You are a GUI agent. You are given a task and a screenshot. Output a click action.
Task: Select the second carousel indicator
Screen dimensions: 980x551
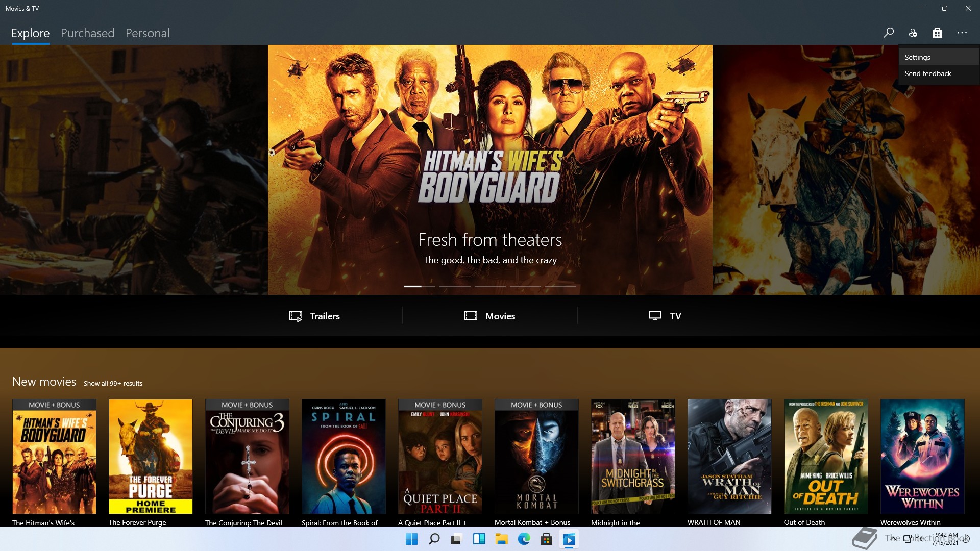tap(455, 286)
